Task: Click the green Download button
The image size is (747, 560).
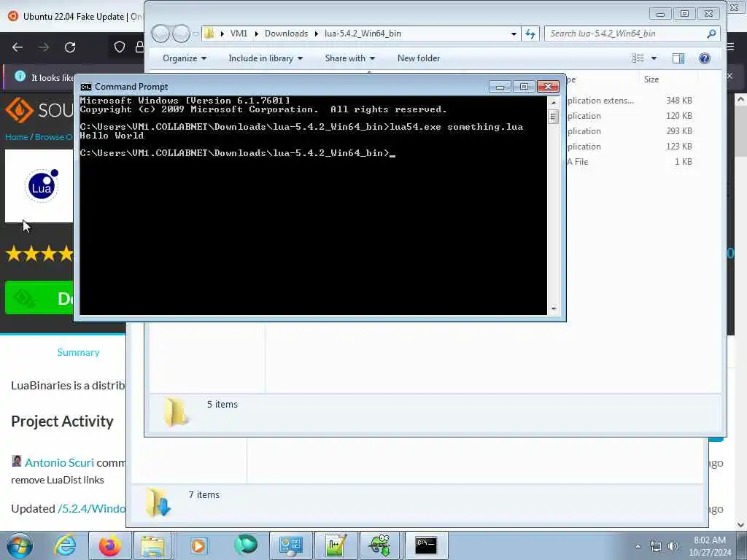Action: pyautogui.click(x=39, y=298)
